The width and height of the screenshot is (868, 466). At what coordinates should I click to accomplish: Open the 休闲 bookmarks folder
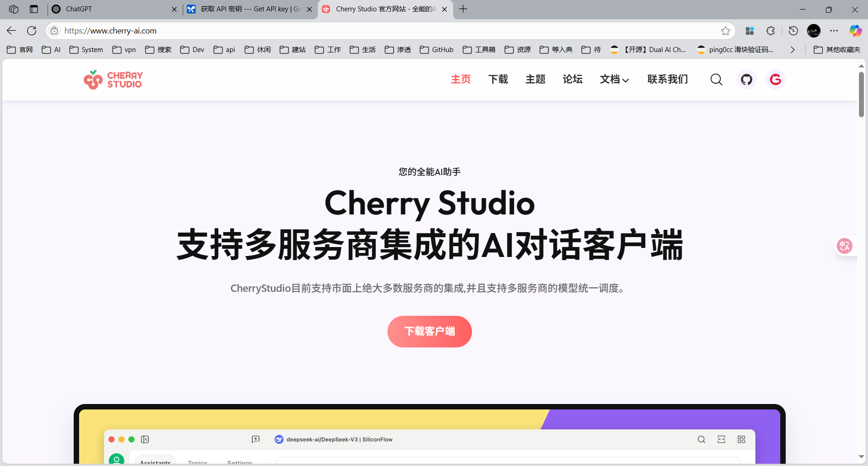click(x=258, y=50)
